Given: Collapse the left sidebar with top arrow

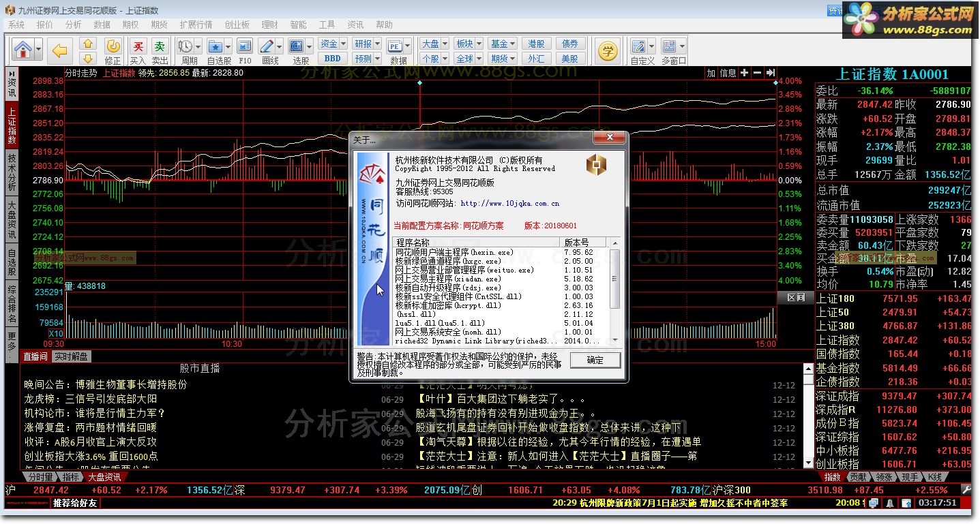Looking at the screenshot, I should click(x=11, y=73).
